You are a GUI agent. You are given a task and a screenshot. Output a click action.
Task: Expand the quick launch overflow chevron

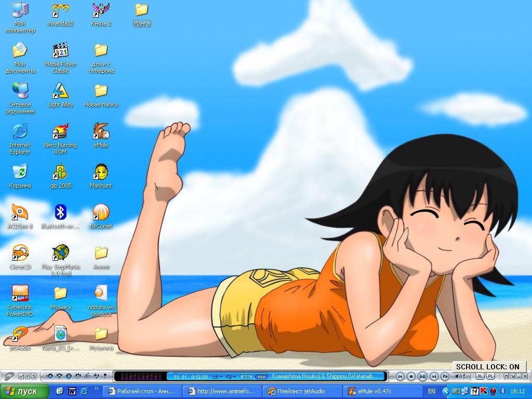pos(96,389)
